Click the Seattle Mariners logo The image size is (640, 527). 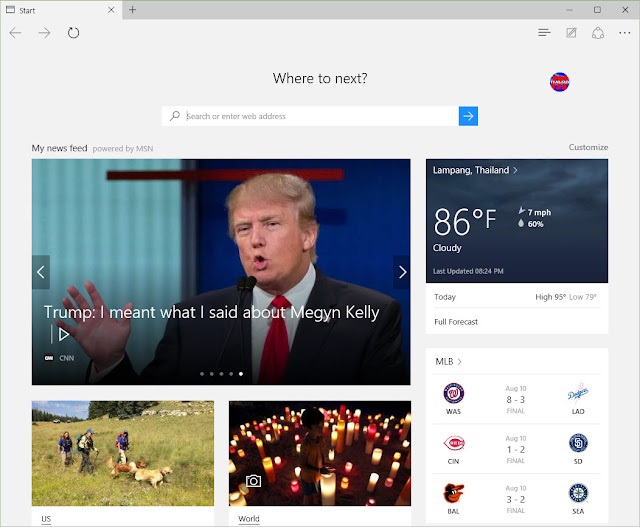578,493
